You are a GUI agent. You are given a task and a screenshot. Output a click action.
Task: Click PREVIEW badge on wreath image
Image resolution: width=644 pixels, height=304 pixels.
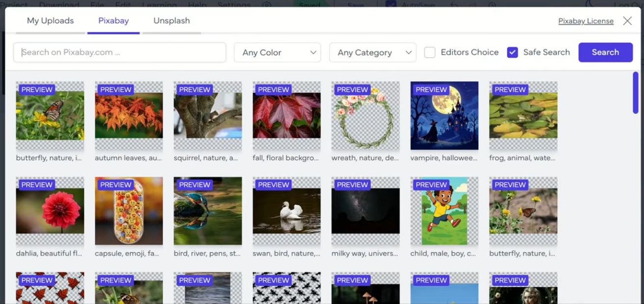(352, 89)
